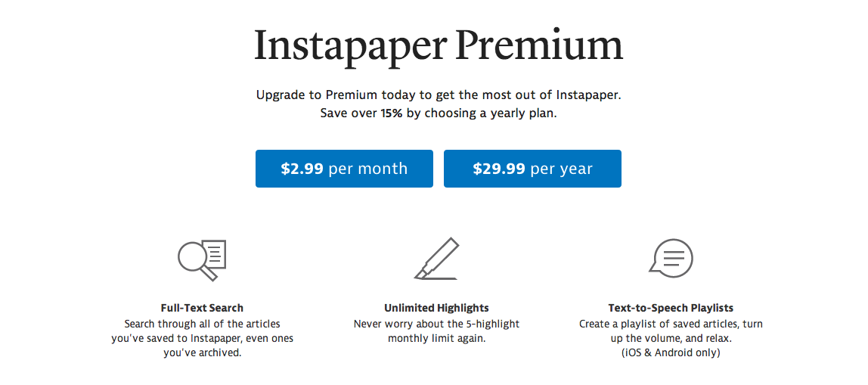This screenshot has width=868, height=385.
Task: Click the "you've archived." text line
Action: click(202, 352)
